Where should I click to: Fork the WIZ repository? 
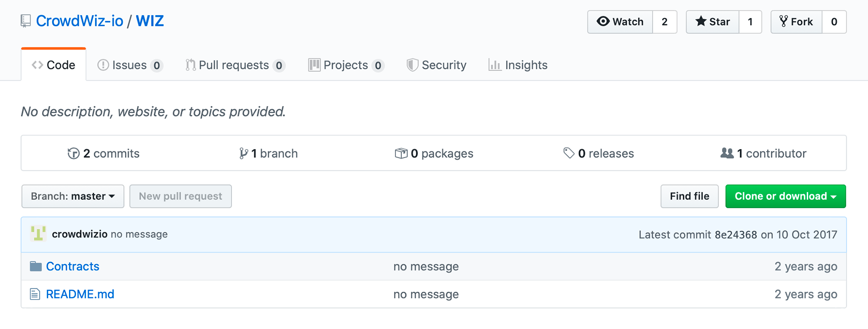(796, 22)
